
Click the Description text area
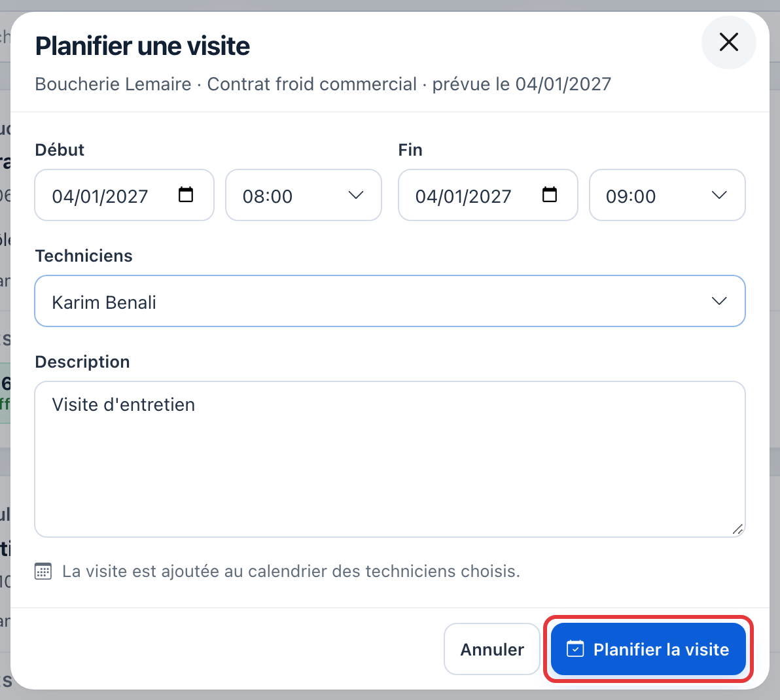click(390, 459)
